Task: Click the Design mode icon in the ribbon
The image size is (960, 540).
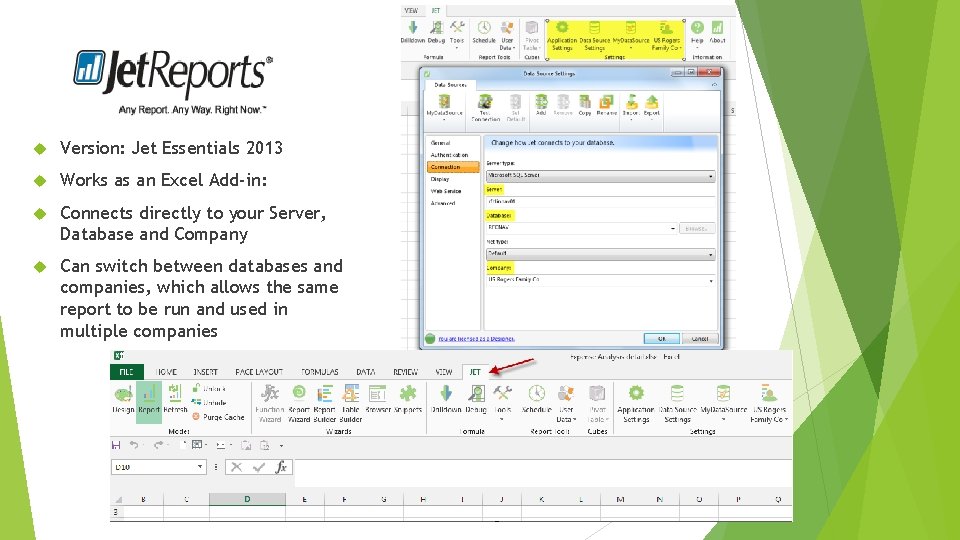Action: (123, 399)
